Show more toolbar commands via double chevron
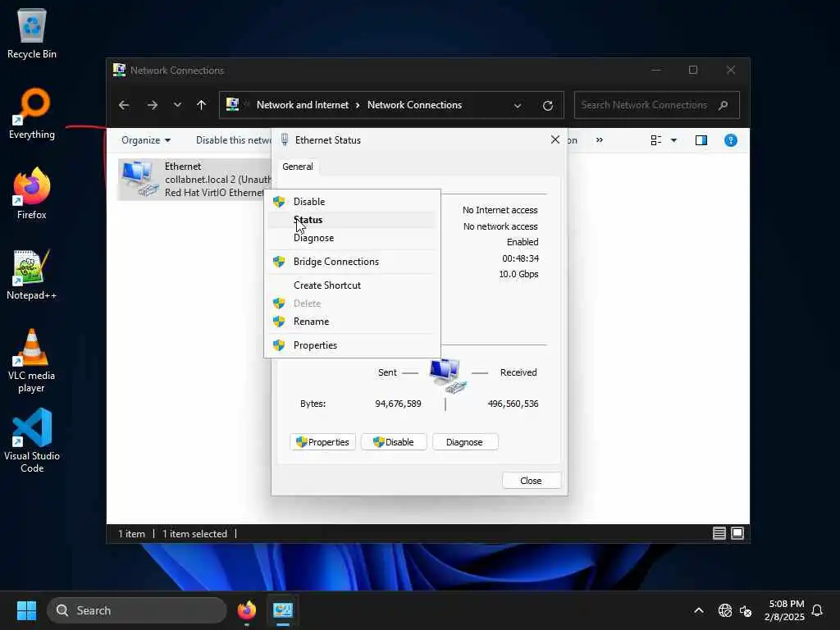840x630 pixels. click(x=600, y=140)
